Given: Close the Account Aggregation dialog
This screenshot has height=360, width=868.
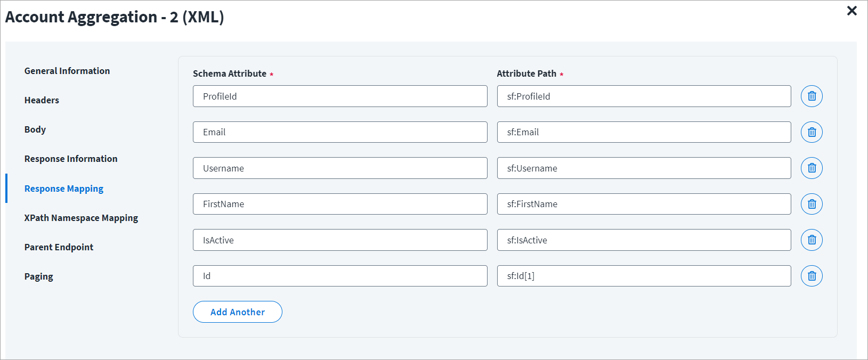Looking at the screenshot, I should pyautogui.click(x=851, y=11).
